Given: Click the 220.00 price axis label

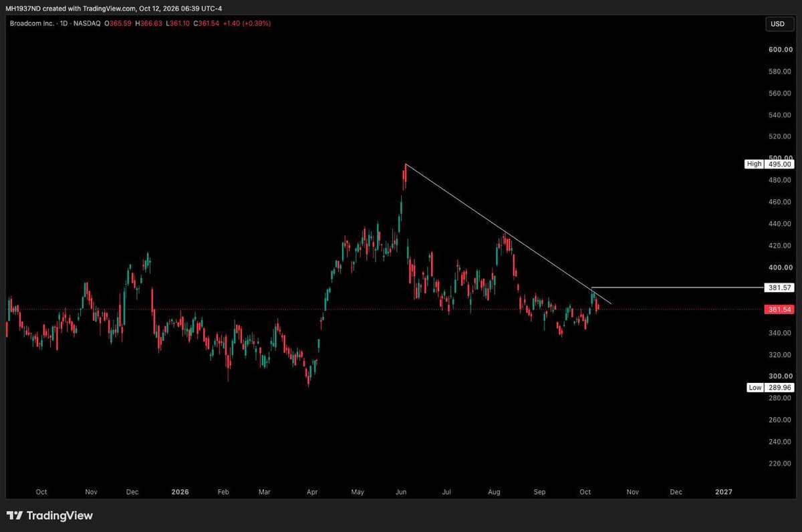Looking at the screenshot, I should pos(780,464).
